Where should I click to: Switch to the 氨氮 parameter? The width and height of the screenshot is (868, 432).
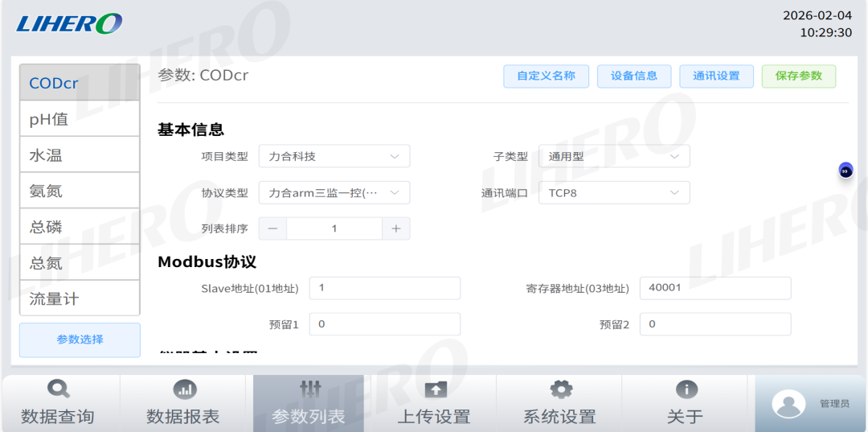point(80,191)
